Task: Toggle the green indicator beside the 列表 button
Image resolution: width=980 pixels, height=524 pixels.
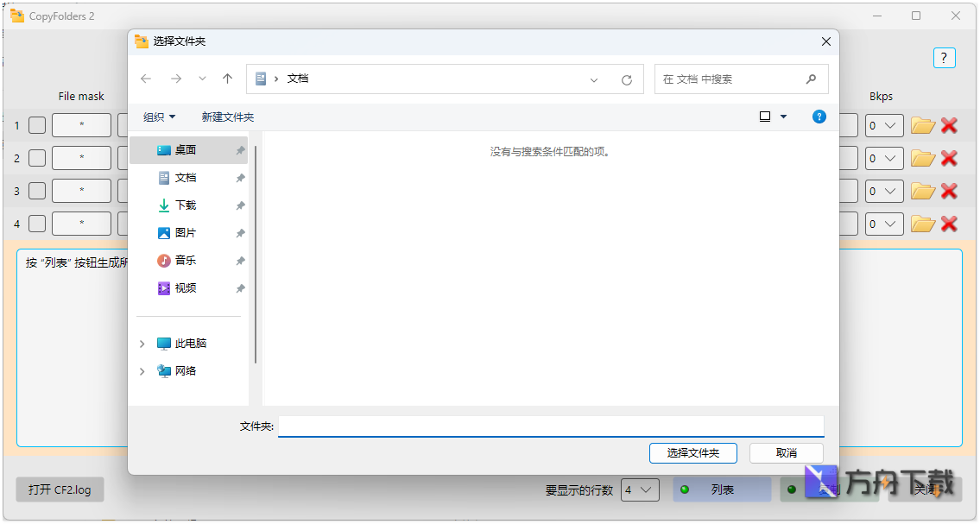Action: tap(685, 489)
